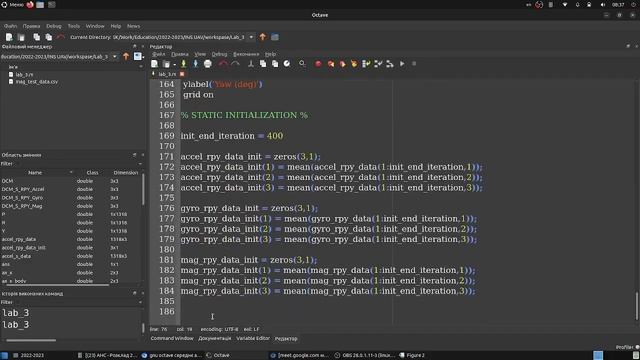
Task: Debug step out icon
Action: pyautogui.click(x=390, y=64)
